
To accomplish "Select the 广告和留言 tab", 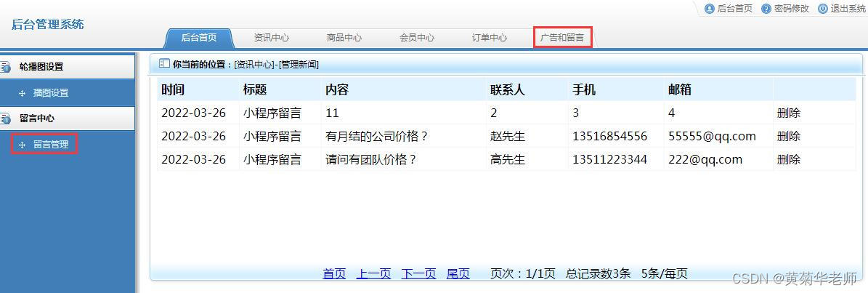I will pyautogui.click(x=562, y=38).
